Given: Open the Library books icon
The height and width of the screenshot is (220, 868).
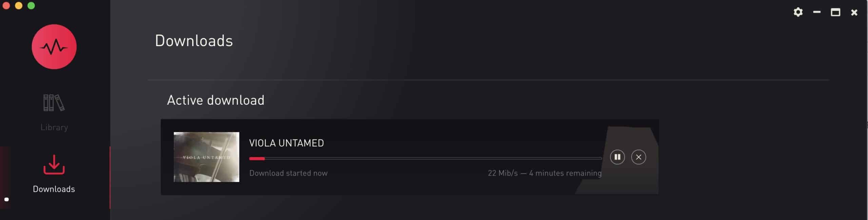Looking at the screenshot, I should pos(54,103).
